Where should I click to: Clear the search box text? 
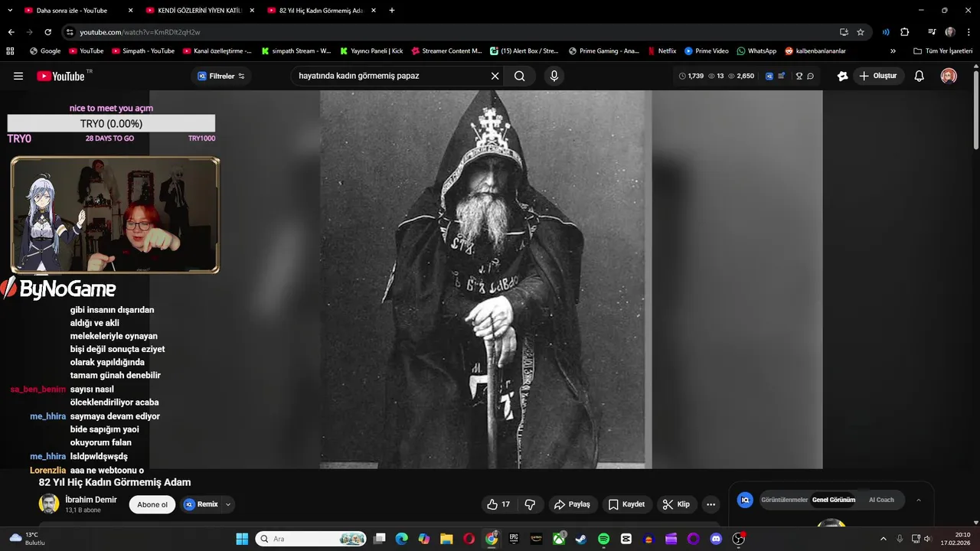pos(495,76)
